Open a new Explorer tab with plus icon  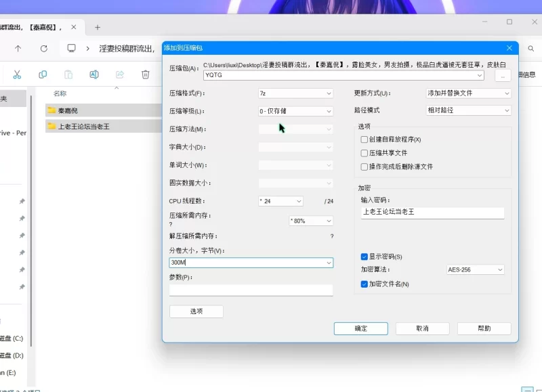(x=98, y=27)
